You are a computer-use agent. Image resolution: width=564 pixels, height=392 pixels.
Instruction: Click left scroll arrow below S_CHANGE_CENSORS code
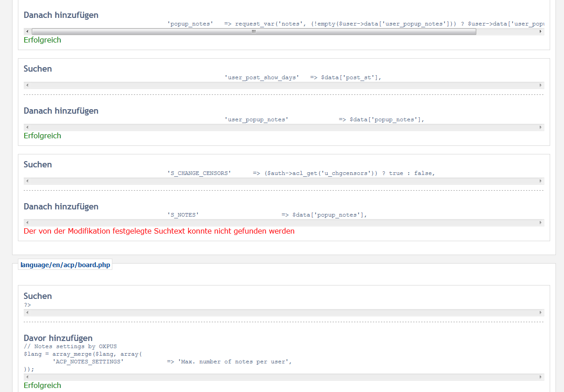pos(27,181)
